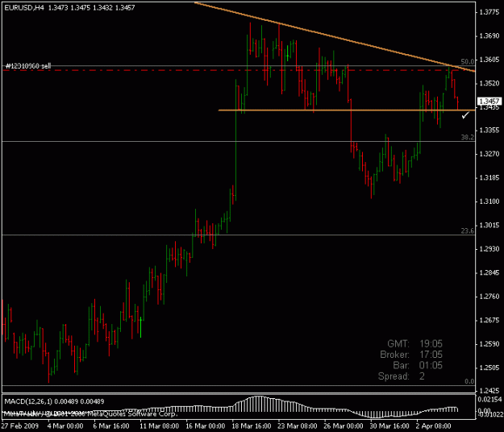Click the 'MACD(12,26,1)' indicator label
Screen dimensions: 504x432
(x=28, y=401)
